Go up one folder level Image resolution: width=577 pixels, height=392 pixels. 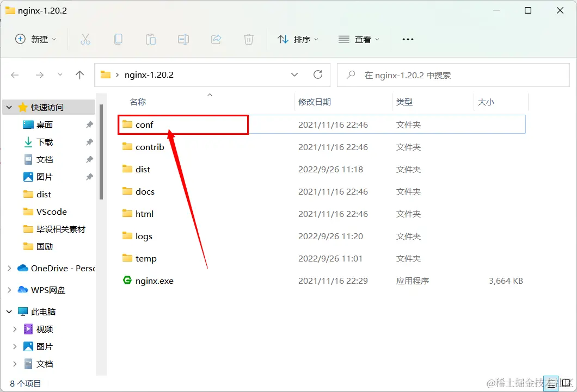pos(79,76)
